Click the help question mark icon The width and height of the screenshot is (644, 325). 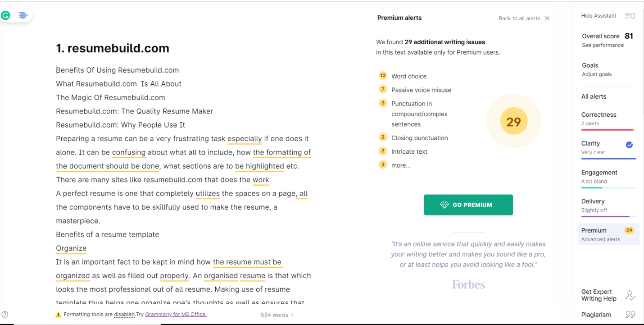[x=5, y=315]
